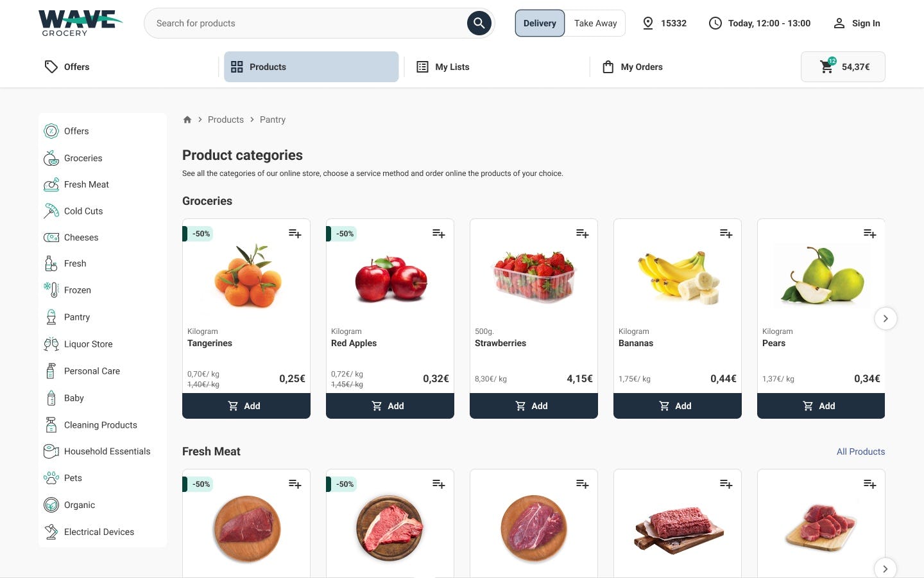
Task: Click the clock icon for delivery time
Action: tap(715, 23)
